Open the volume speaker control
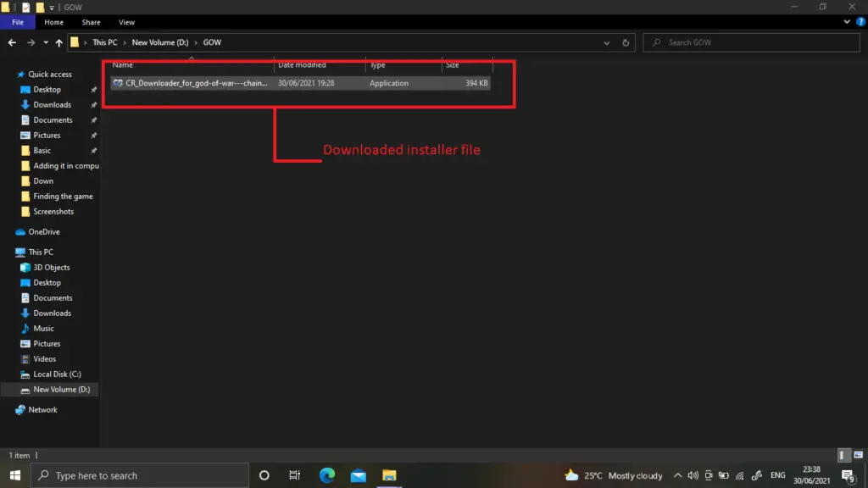 [x=693, y=475]
